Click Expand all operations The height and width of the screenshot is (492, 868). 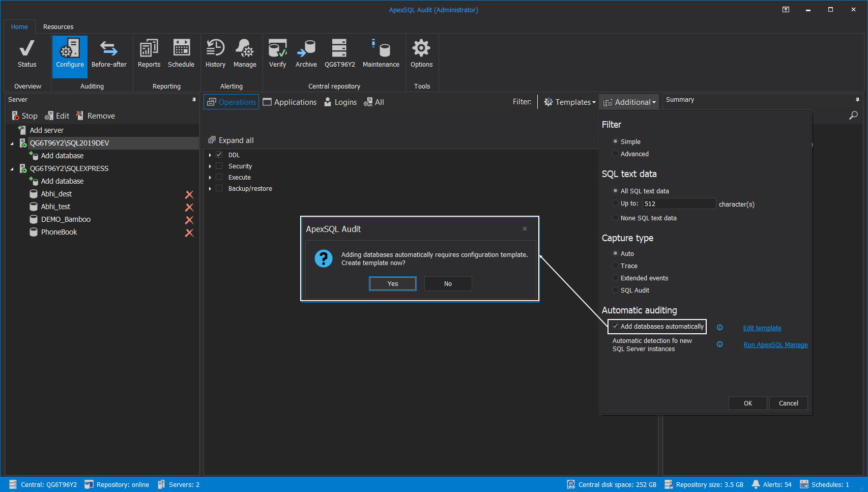231,140
